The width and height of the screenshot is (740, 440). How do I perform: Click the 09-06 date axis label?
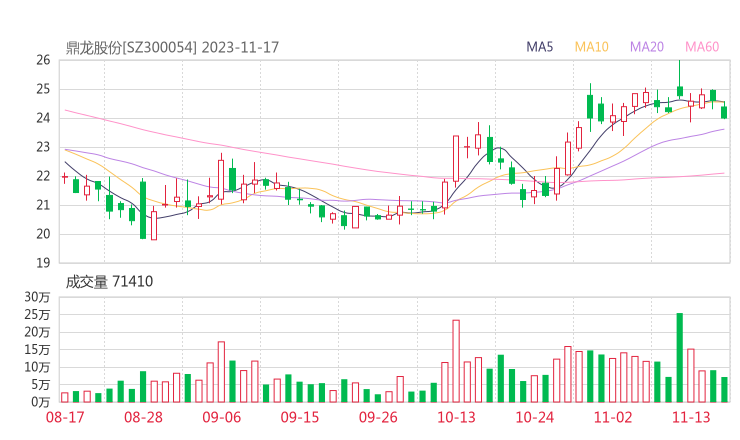click(x=221, y=417)
